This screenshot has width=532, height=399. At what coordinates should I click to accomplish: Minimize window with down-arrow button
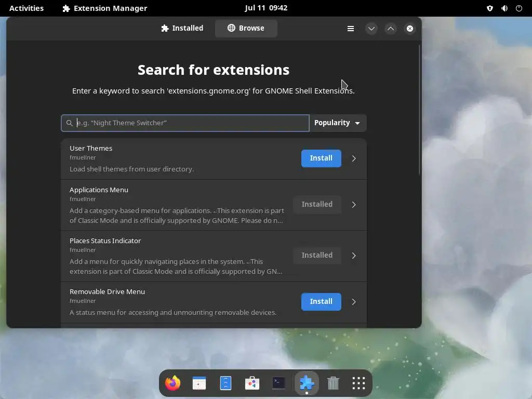click(x=371, y=29)
